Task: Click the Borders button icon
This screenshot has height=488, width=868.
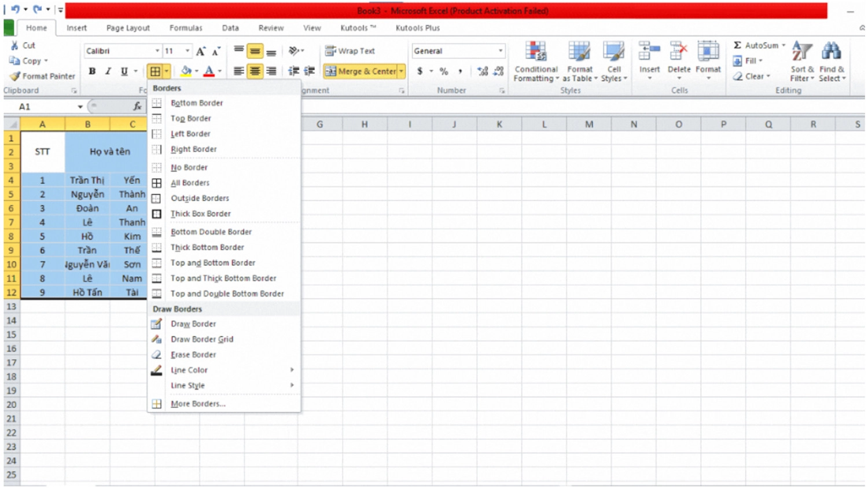Action: [155, 71]
